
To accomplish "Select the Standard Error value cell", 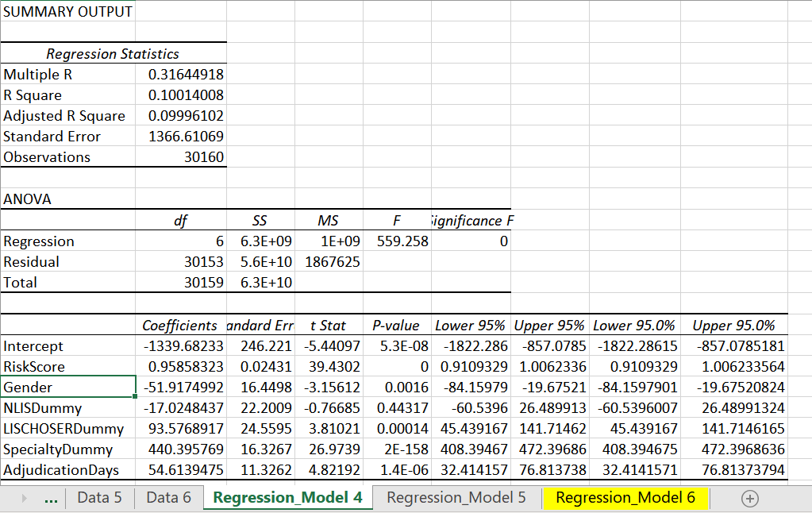I will [x=181, y=136].
